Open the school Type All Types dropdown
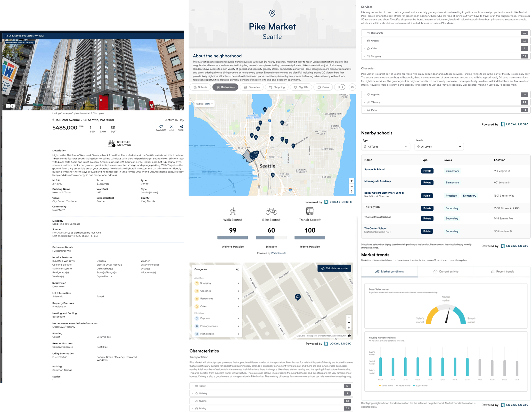 pyautogui.click(x=385, y=147)
